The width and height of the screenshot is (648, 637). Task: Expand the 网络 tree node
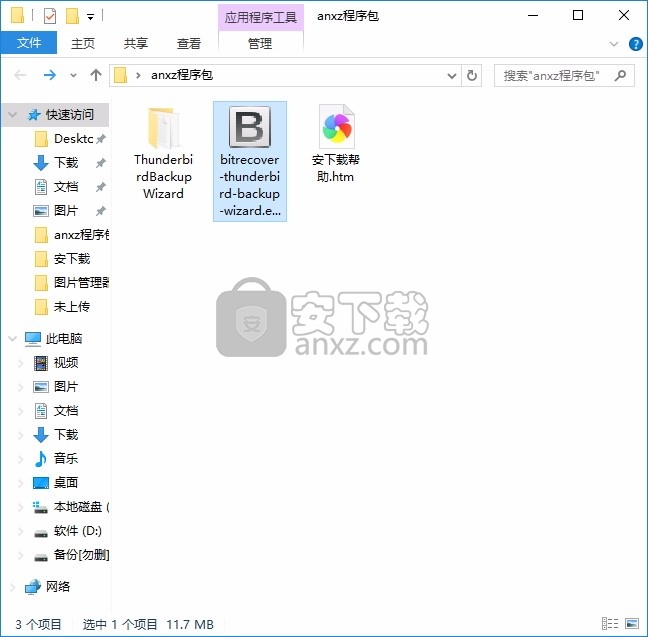[x=13, y=587]
